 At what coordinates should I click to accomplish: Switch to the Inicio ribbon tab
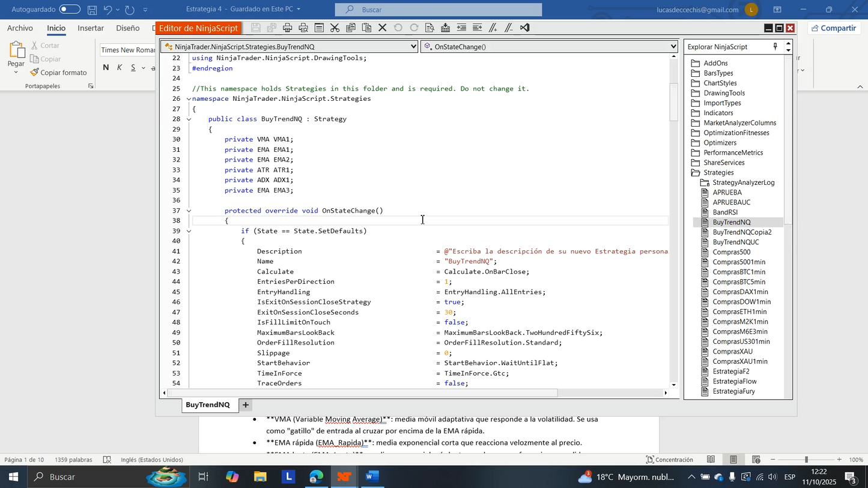(x=56, y=28)
